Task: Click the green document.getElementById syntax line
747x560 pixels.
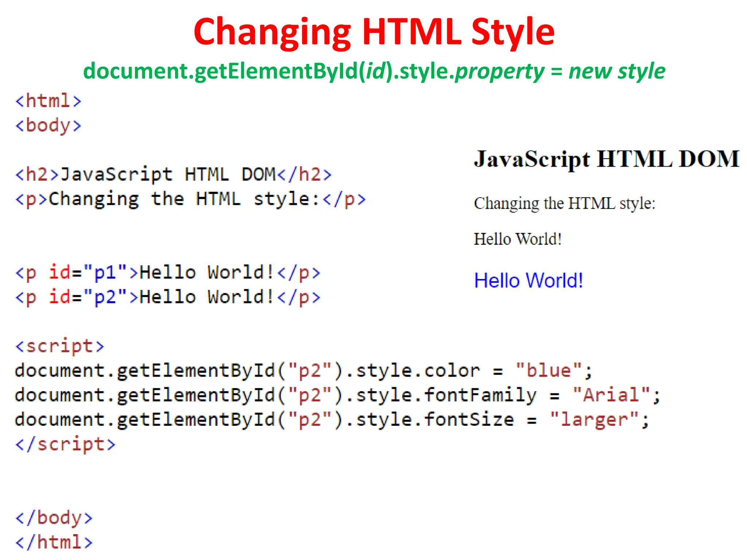Action: 374,71
